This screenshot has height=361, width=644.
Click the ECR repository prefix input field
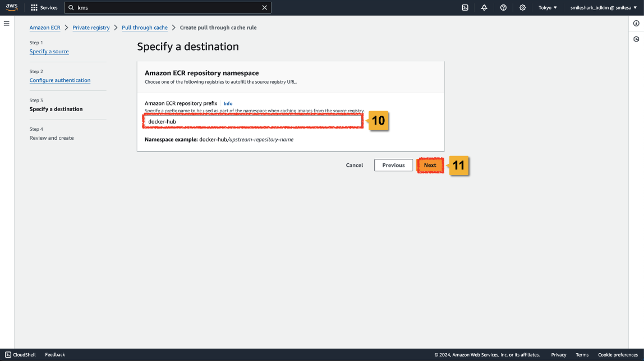pyautogui.click(x=252, y=121)
